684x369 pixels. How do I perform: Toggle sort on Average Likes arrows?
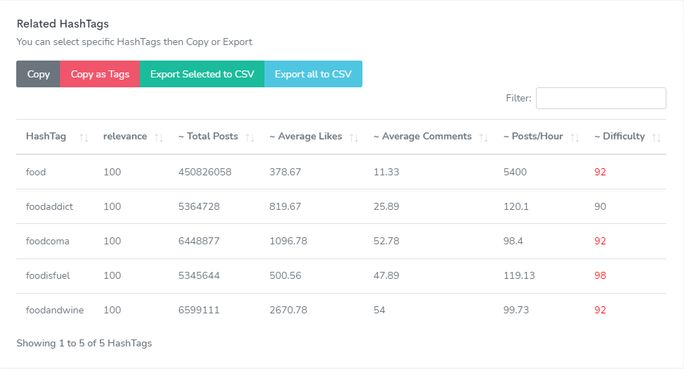(354, 138)
